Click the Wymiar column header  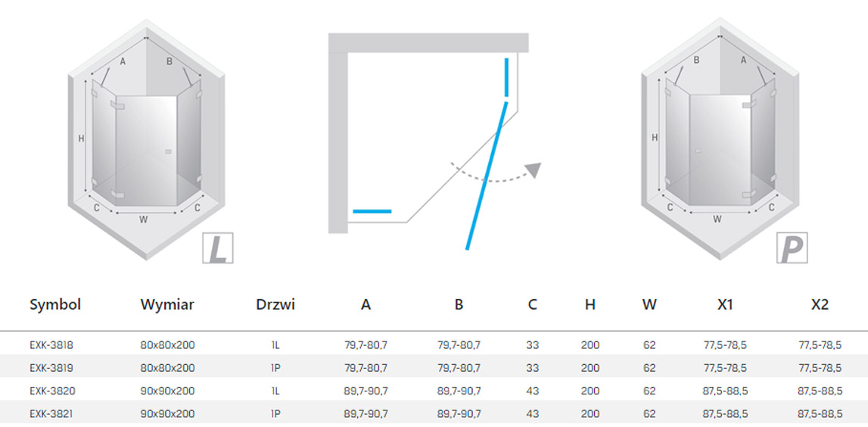point(167,305)
